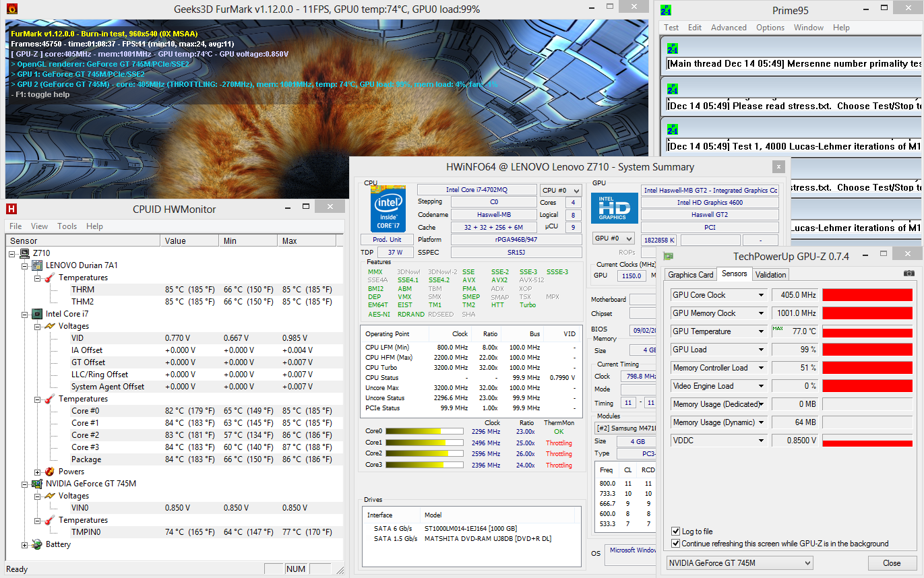The height and width of the screenshot is (578, 924).
Task: Click Prime95 icon above 'Test 1, 4000 Lucas-Lehmer'
Action: pos(673,130)
